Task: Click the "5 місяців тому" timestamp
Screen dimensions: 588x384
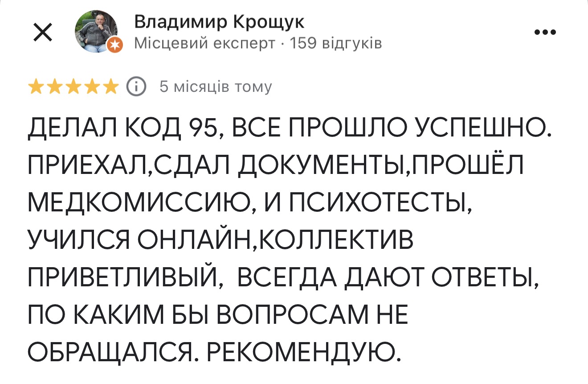Action: [x=216, y=87]
